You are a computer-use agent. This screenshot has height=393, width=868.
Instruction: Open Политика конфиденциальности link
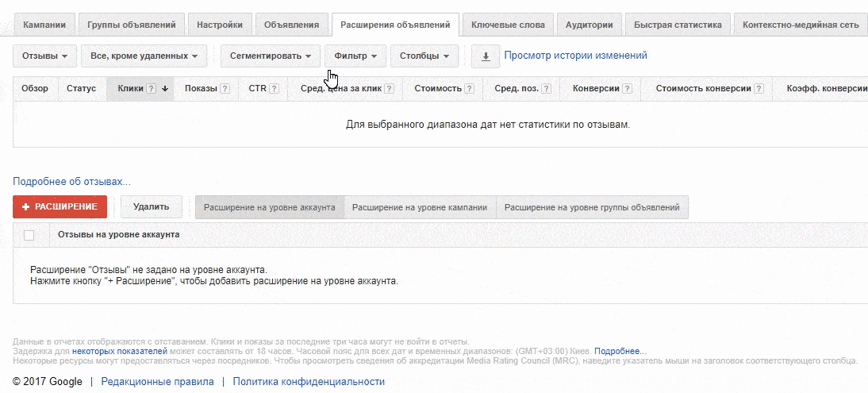[309, 381]
